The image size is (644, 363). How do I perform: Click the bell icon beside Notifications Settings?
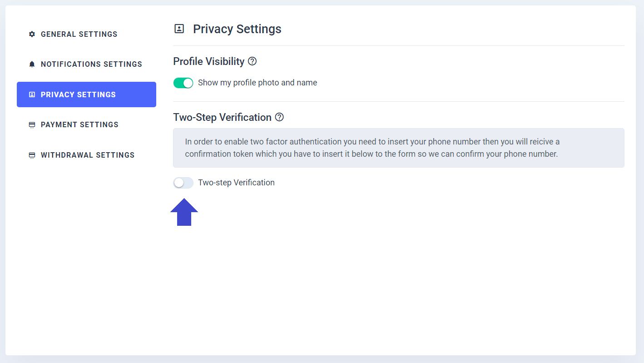tap(32, 64)
